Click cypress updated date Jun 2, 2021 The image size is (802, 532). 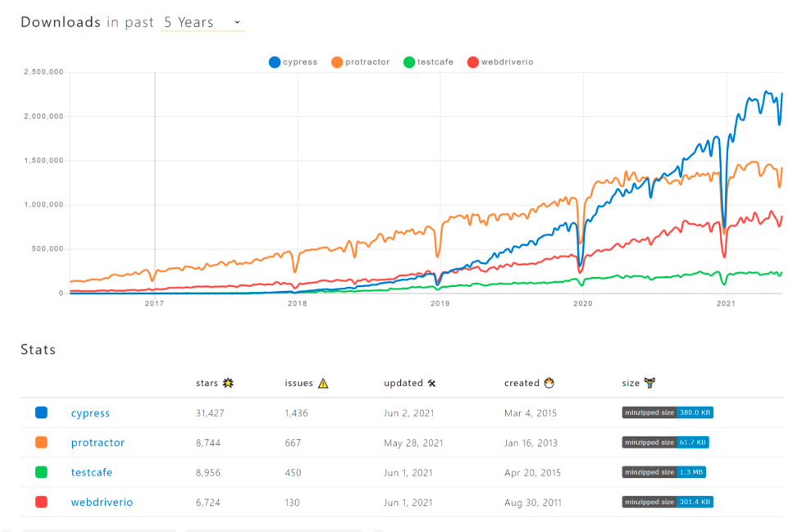click(408, 413)
